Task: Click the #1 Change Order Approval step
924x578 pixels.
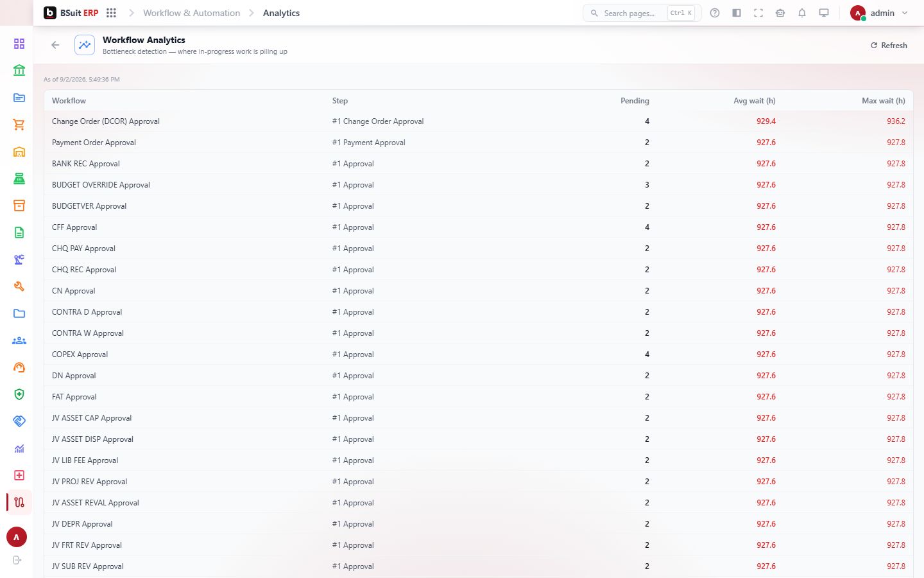Action: tap(378, 121)
